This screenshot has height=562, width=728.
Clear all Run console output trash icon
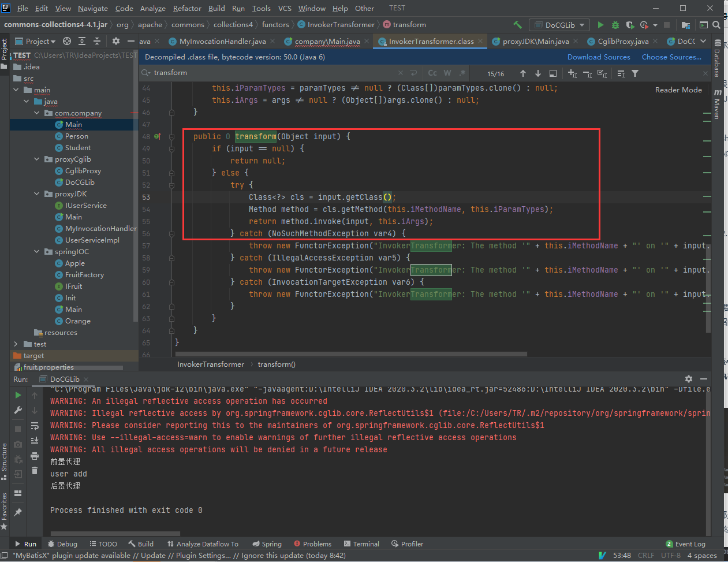[35, 471]
